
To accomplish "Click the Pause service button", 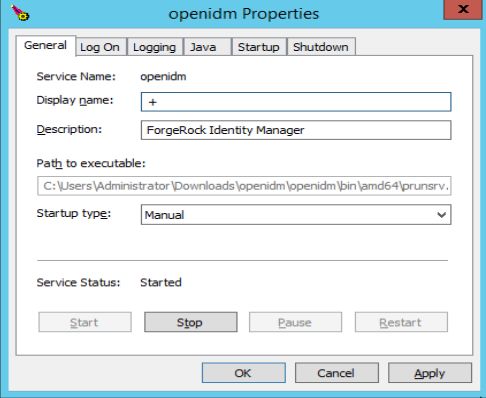I will 295,322.
